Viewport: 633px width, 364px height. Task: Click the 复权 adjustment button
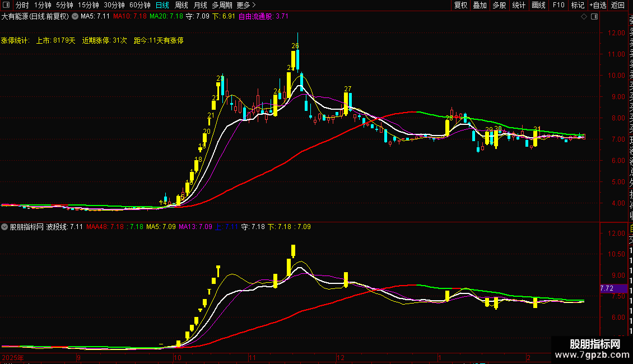click(x=460, y=5)
